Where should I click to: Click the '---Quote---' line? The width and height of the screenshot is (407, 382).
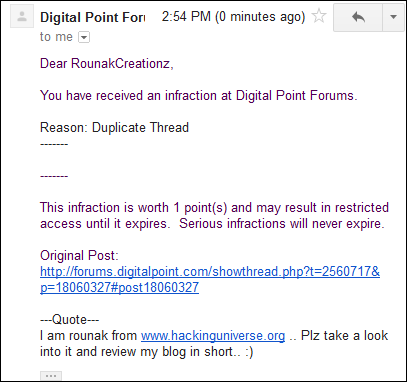[x=69, y=319]
